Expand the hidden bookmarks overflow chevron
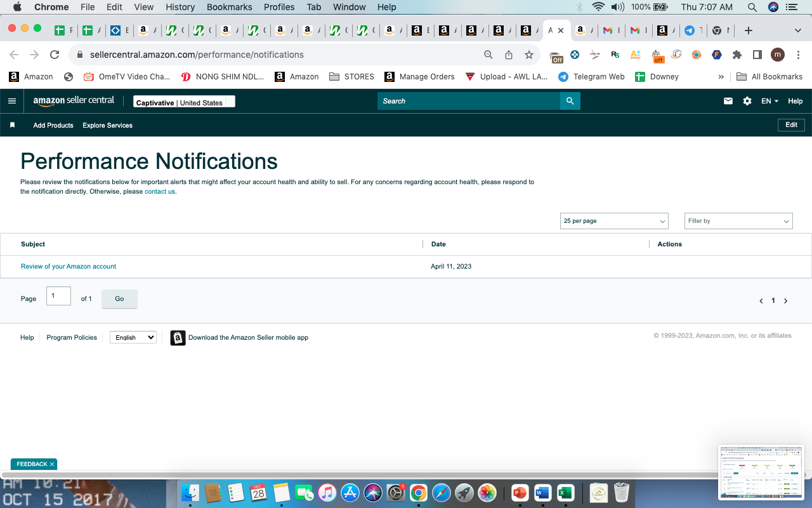The height and width of the screenshot is (508, 812). coord(721,77)
